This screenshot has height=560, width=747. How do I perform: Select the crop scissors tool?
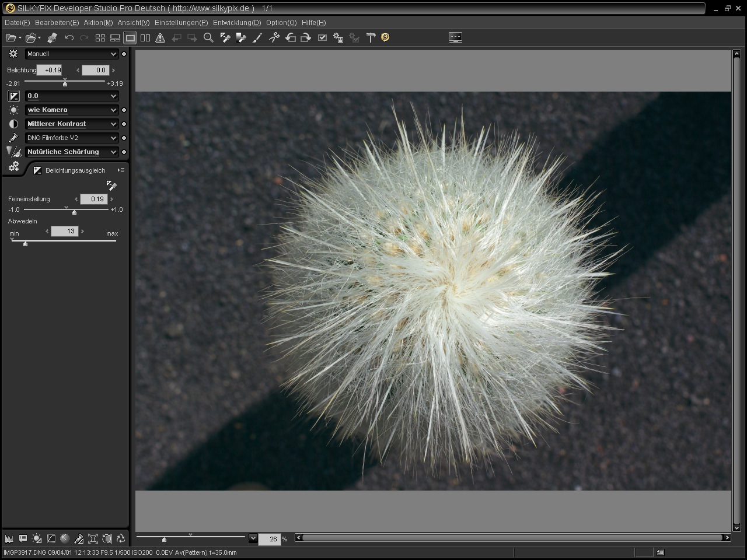pyautogui.click(x=274, y=38)
